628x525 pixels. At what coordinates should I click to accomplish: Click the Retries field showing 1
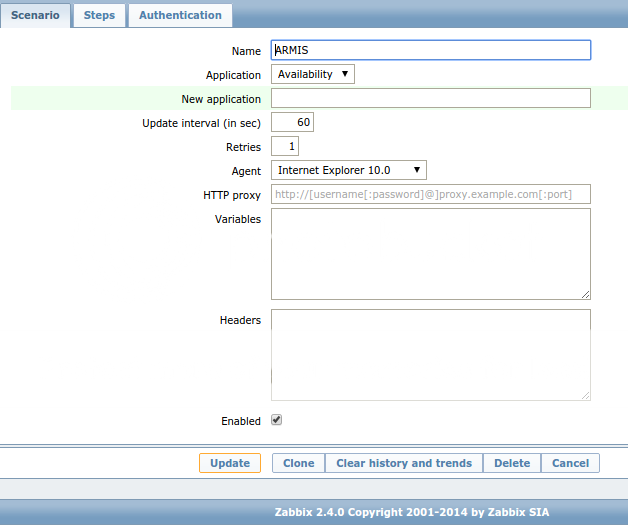285,147
